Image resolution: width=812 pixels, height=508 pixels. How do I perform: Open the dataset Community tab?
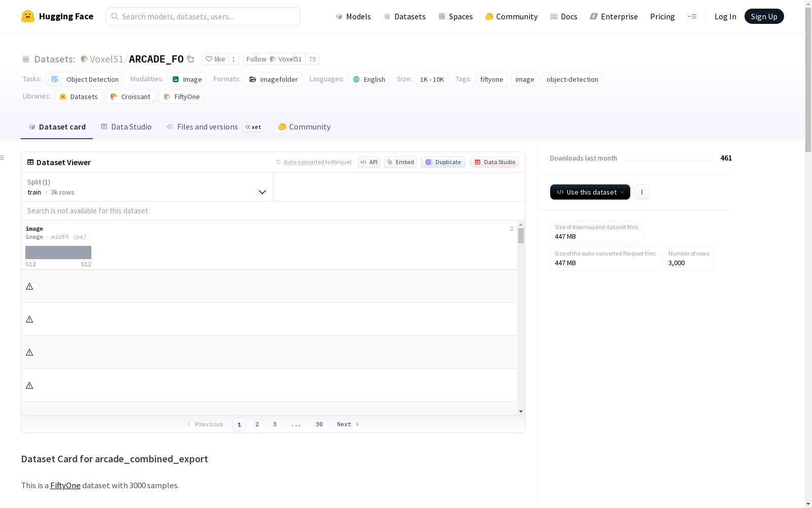coord(304,127)
